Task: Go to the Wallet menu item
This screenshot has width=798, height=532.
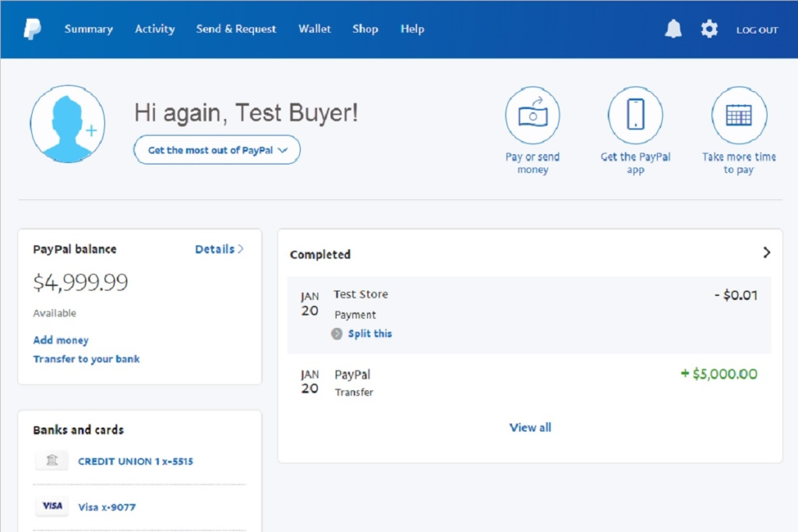Action: (314, 30)
